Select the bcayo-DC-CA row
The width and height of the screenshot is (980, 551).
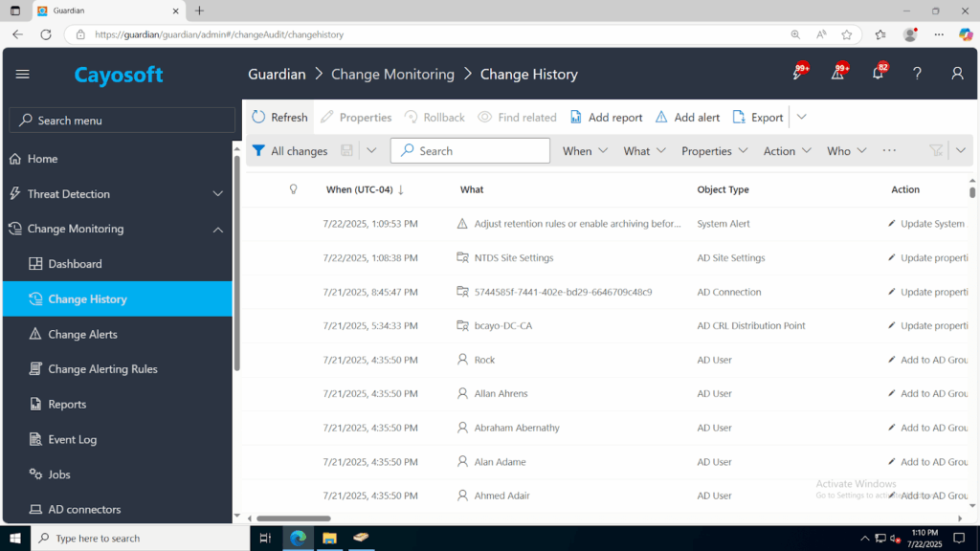click(605, 325)
